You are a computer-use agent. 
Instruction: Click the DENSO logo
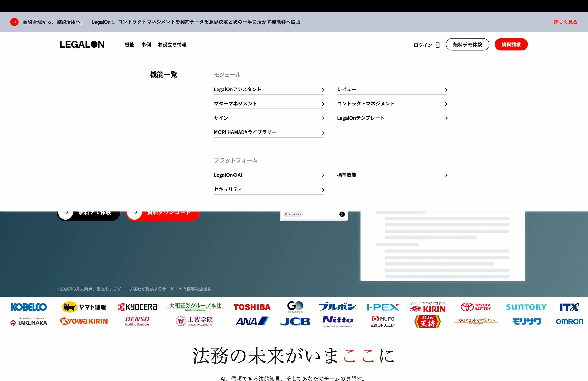click(137, 321)
